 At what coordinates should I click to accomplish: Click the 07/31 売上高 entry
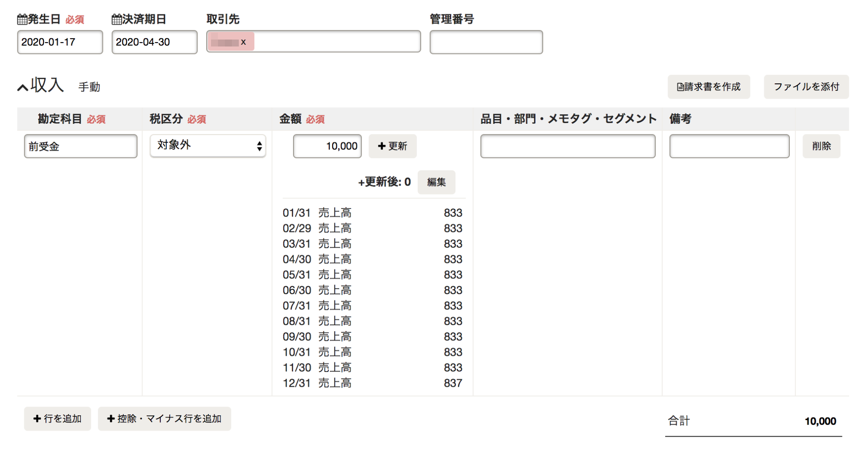point(373,306)
